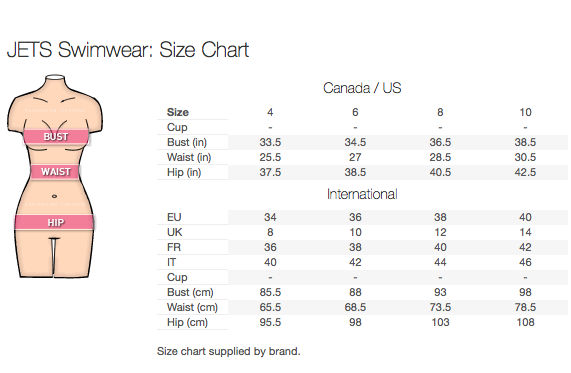
Task: Click the 108 hip centimeters value
Action: 525,322
